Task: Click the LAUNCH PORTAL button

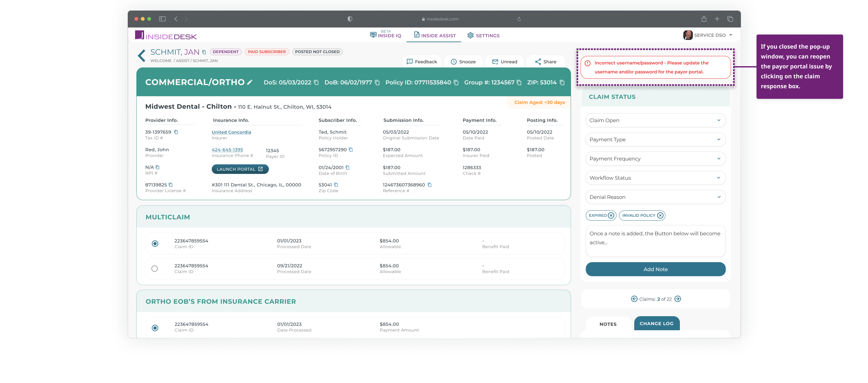Action: pyautogui.click(x=240, y=169)
